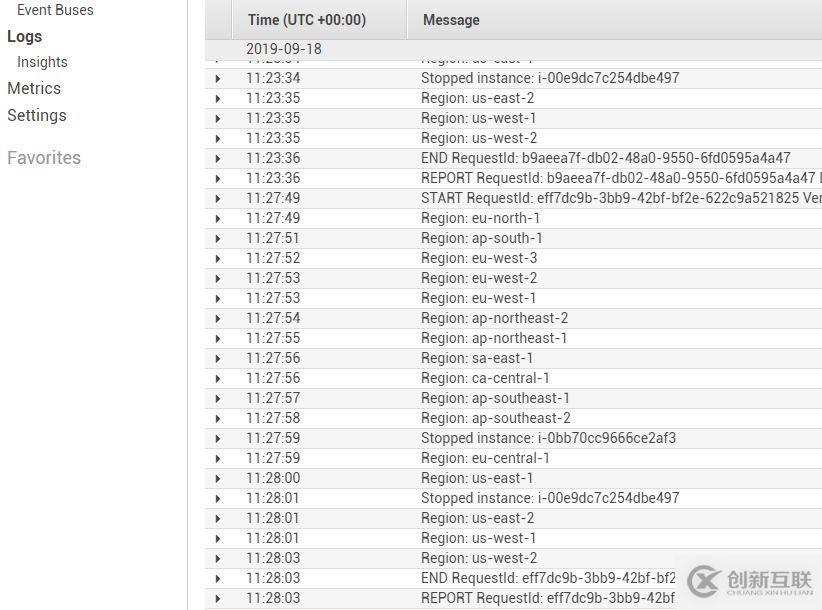Click the timestamp 11:27:57
Image resolution: width=822 pixels, height=610 pixels.
(273, 398)
